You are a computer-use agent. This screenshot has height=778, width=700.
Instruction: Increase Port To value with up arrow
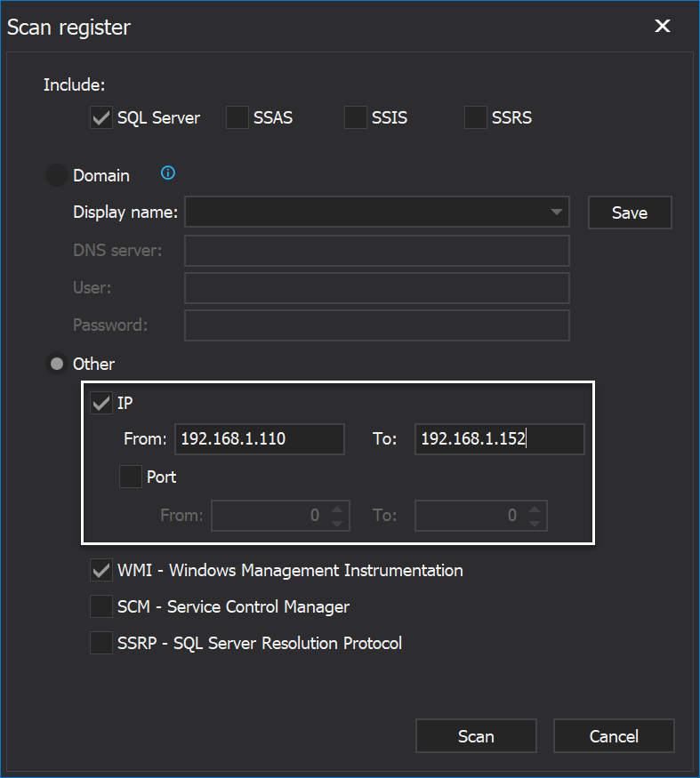pyautogui.click(x=535, y=509)
